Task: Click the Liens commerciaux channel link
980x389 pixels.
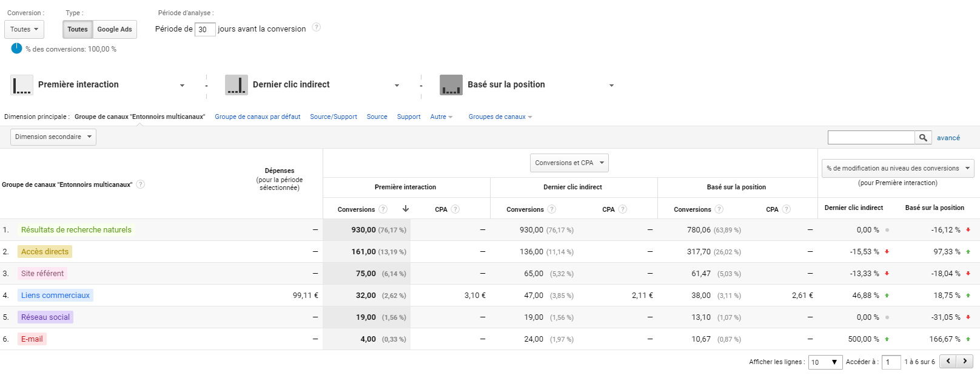Action: click(55, 296)
